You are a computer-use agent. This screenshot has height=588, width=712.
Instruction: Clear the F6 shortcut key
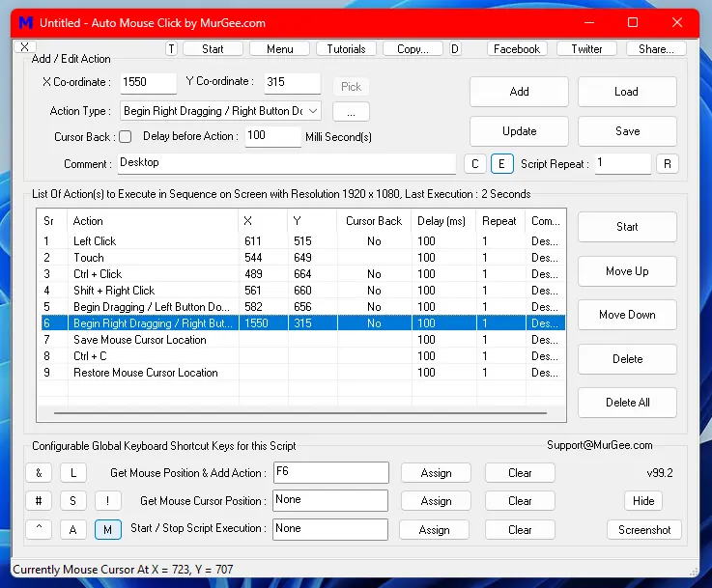tap(520, 473)
